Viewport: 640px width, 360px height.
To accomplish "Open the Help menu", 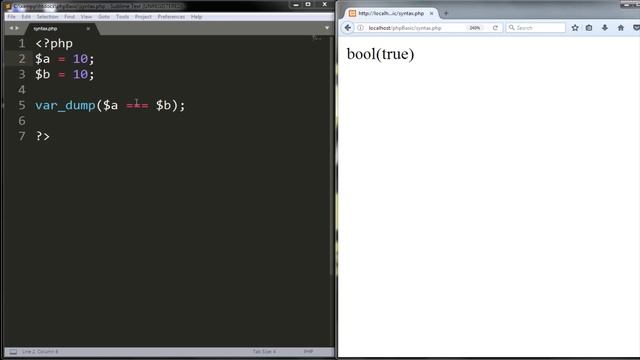I will (x=196, y=17).
